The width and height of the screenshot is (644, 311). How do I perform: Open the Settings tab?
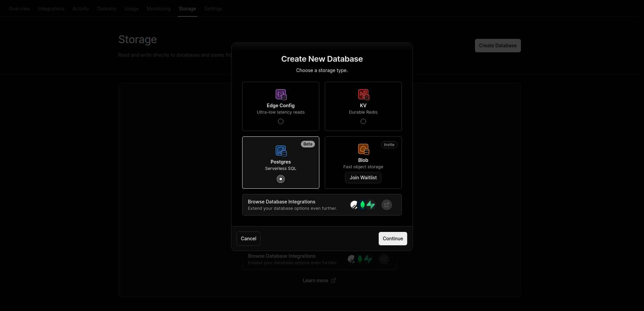click(x=213, y=9)
